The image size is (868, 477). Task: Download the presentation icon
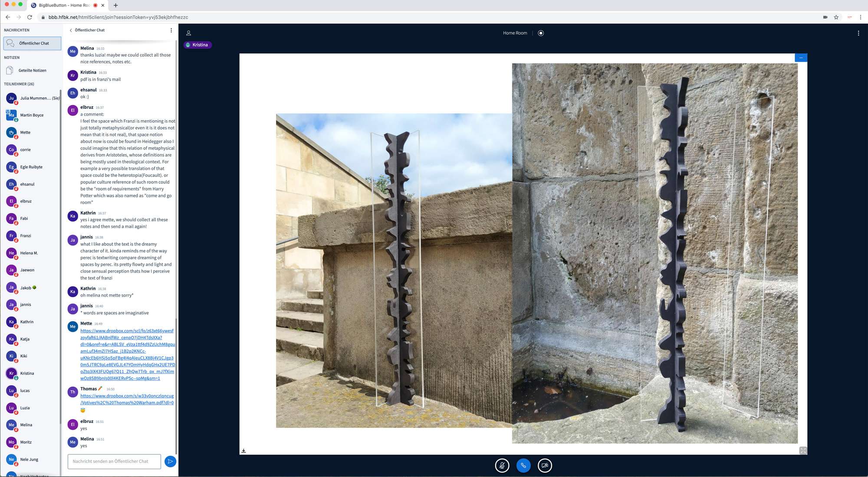pos(243,451)
